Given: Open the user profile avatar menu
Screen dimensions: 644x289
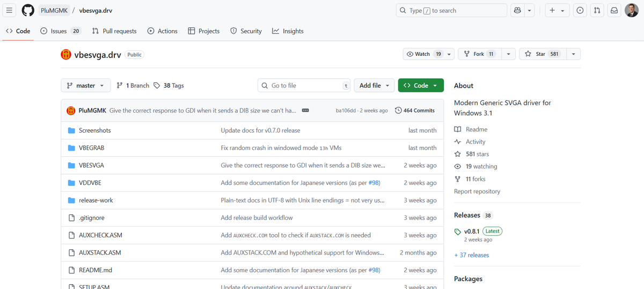Looking at the screenshot, I should [x=632, y=10].
